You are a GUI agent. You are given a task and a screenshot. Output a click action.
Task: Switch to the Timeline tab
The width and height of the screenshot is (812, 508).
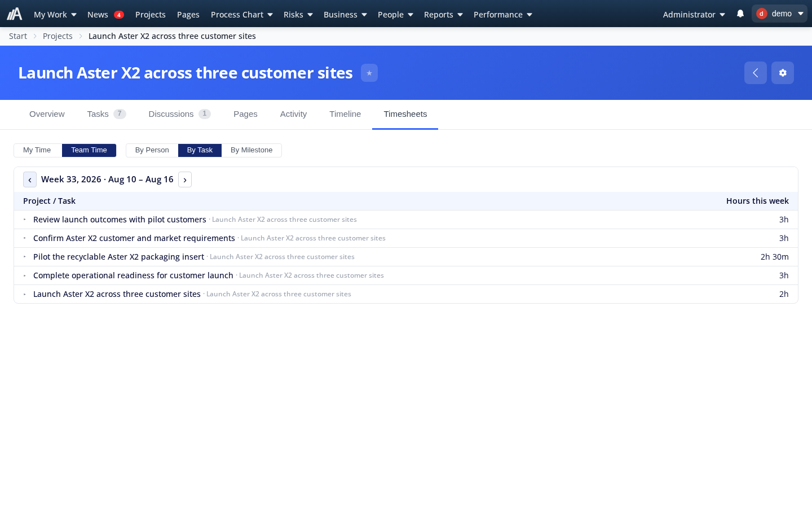(345, 114)
